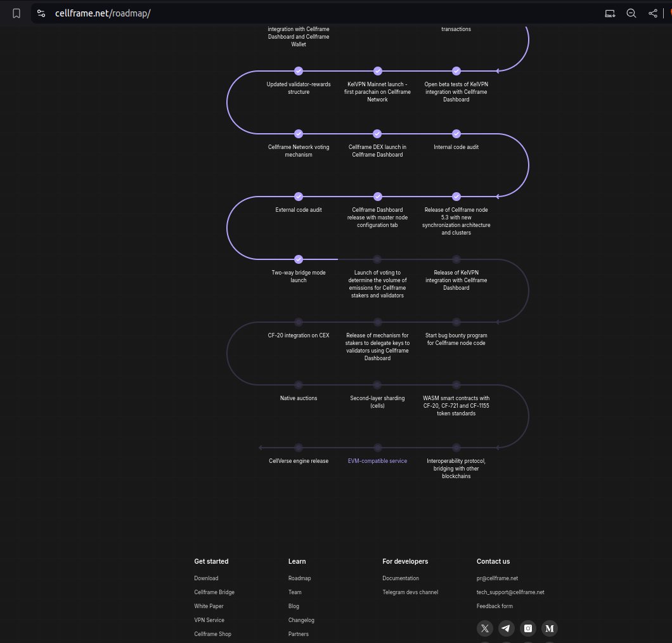Screen dimensions: 672x643
Task: Open the X (Twitter) social icon
Action: point(485,628)
